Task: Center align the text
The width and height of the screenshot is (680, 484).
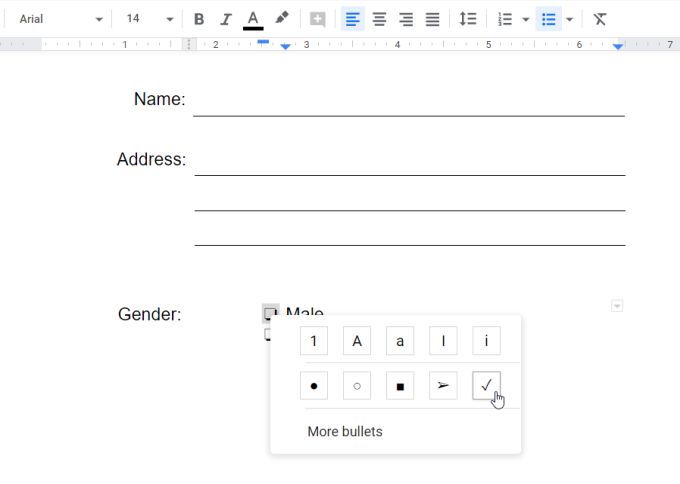Action: [x=379, y=19]
